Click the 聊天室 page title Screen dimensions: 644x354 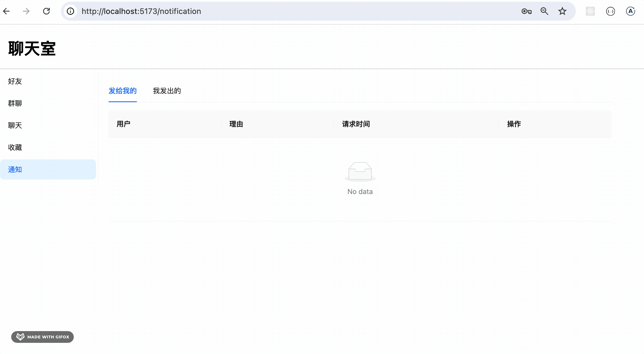pos(32,49)
